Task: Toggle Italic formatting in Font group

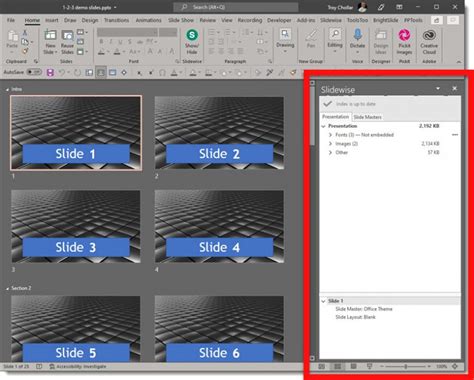Action: point(111,42)
